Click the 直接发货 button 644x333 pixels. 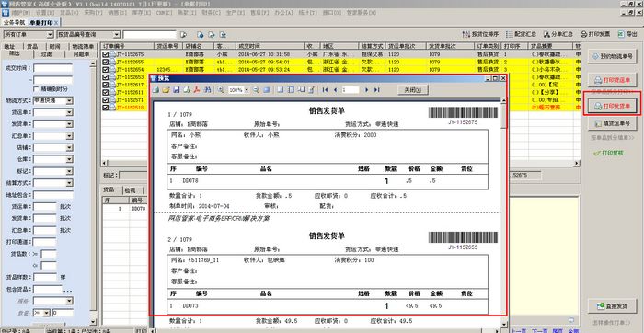614,306
